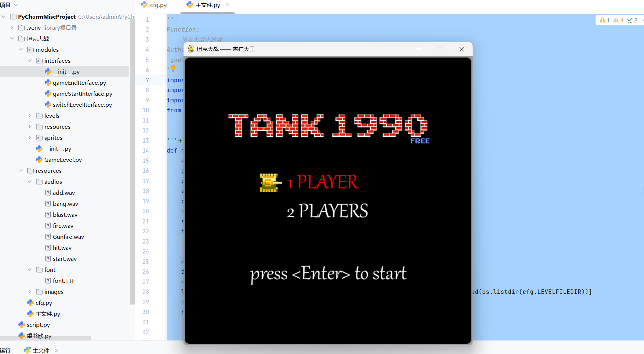The image size is (644, 354).
Task: Click line number 14 in the gutter
Action: pyautogui.click(x=146, y=150)
